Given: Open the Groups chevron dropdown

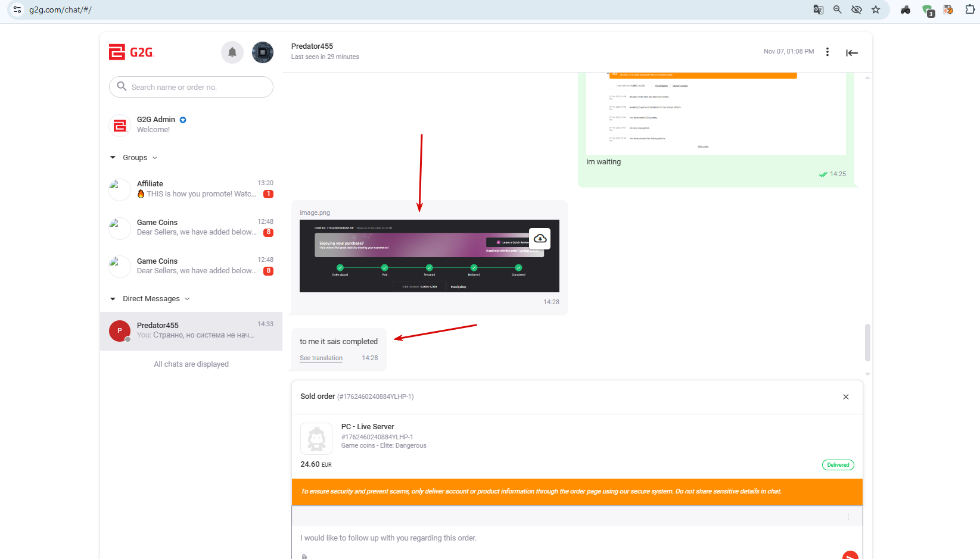Looking at the screenshot, I should 155,158.
